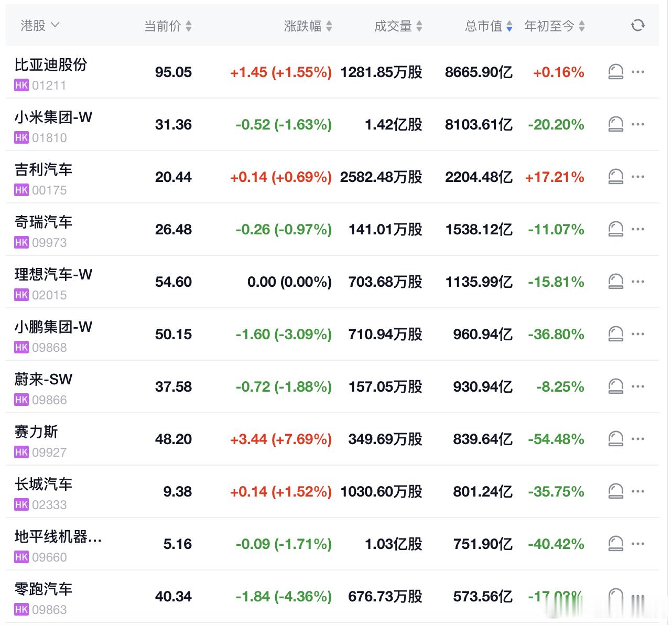Click the 0.00 (0.00%) change value
Viewport: 672px width, 625px height.
[289, 282]
